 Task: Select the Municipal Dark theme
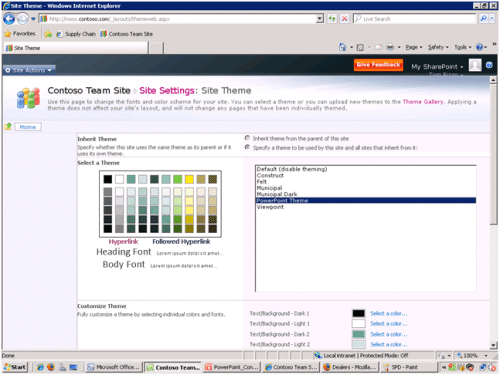coord(366,194)
